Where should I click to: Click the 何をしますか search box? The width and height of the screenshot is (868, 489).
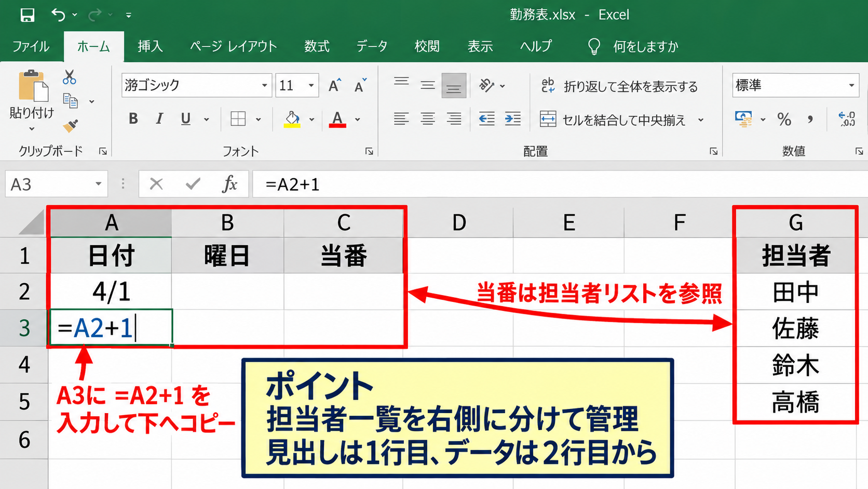pyautogui.click(x=633, y=47)
